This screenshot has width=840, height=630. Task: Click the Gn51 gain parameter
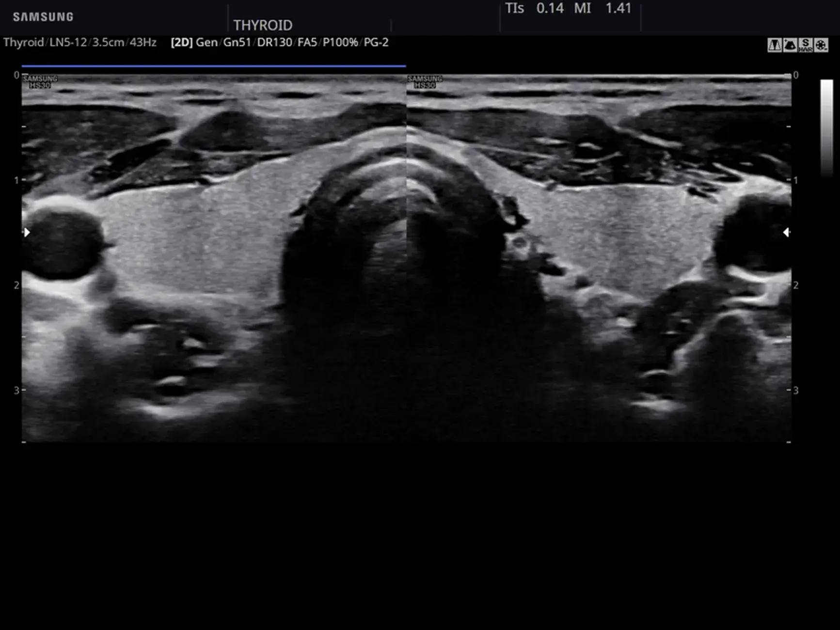(x=237, y=43)
